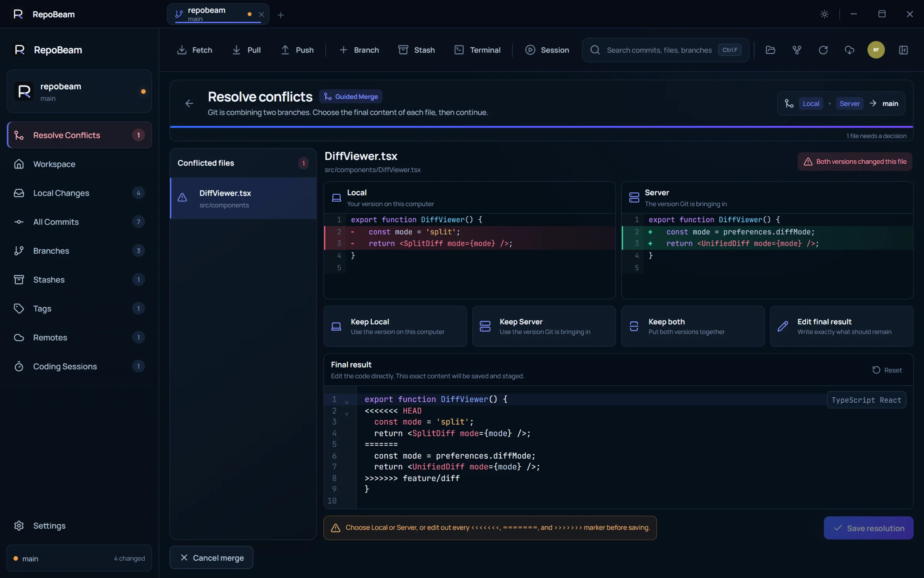Click the back arrow beside Resolve conflicts

(189, 103)
